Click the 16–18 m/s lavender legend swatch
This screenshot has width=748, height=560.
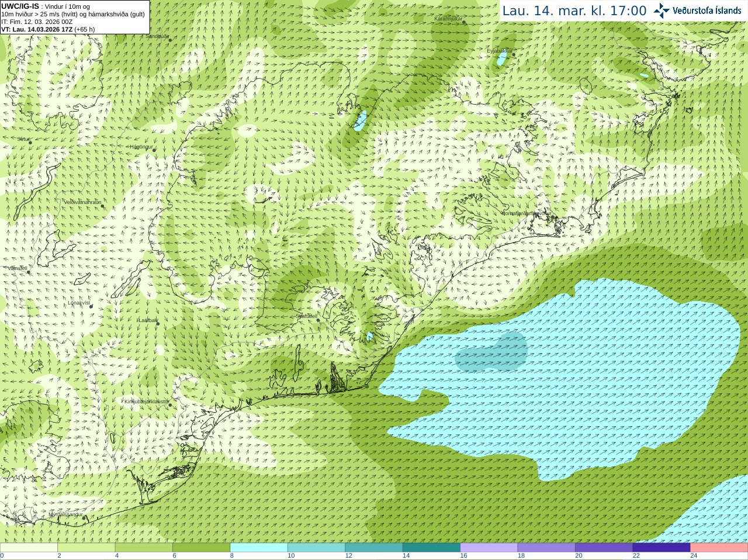point(489,548)
